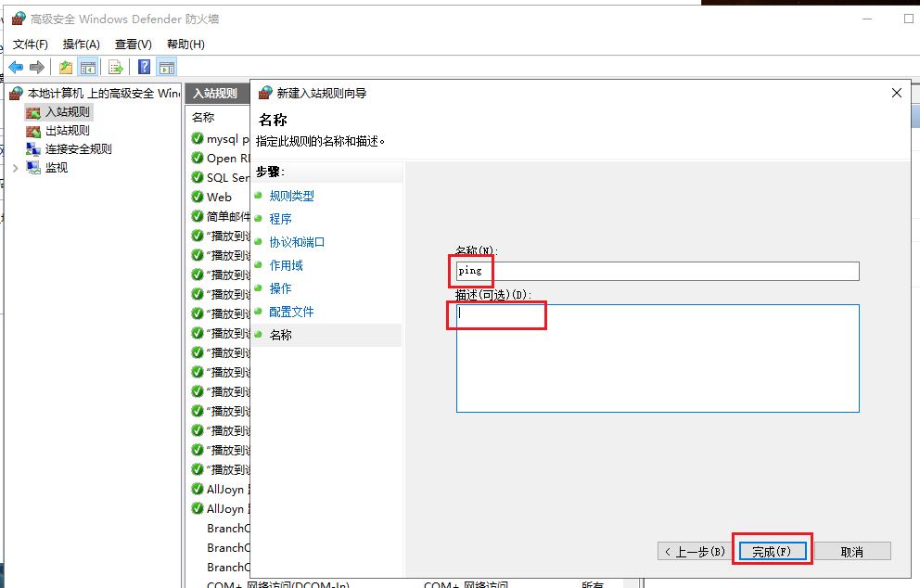
Task: Toggle the console tree visibility icon
Action: 87,66
